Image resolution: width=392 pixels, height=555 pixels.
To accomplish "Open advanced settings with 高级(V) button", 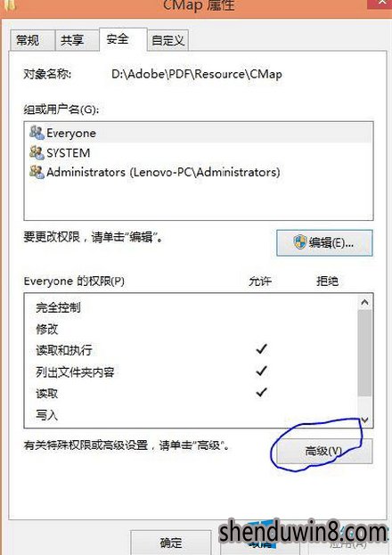I will 324,451.
